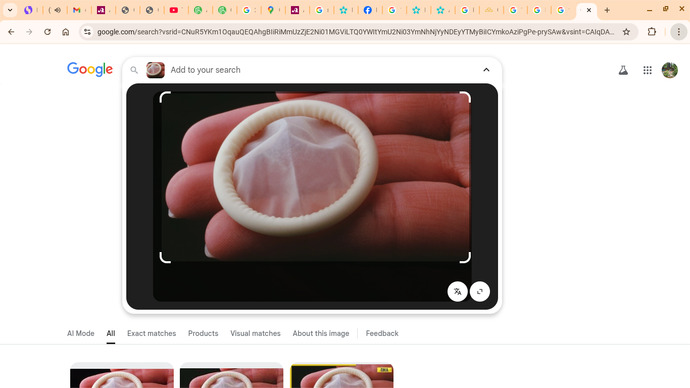This screenshot has height=388, width=690.
Task: Click the small image thumbnail in search box
Action: [x=155, y=70]
